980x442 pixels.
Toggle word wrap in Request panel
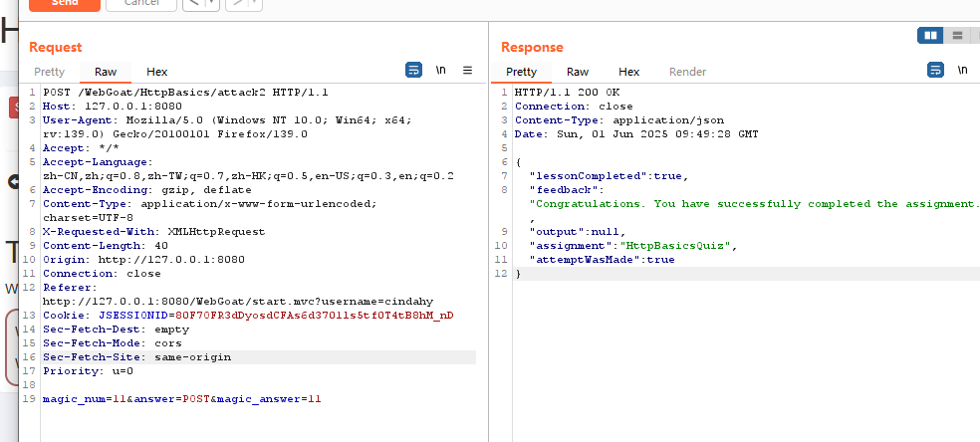point(413,71)
